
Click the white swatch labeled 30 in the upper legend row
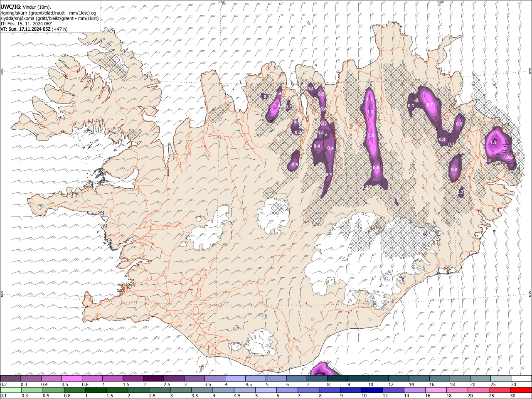click(521, 379)
